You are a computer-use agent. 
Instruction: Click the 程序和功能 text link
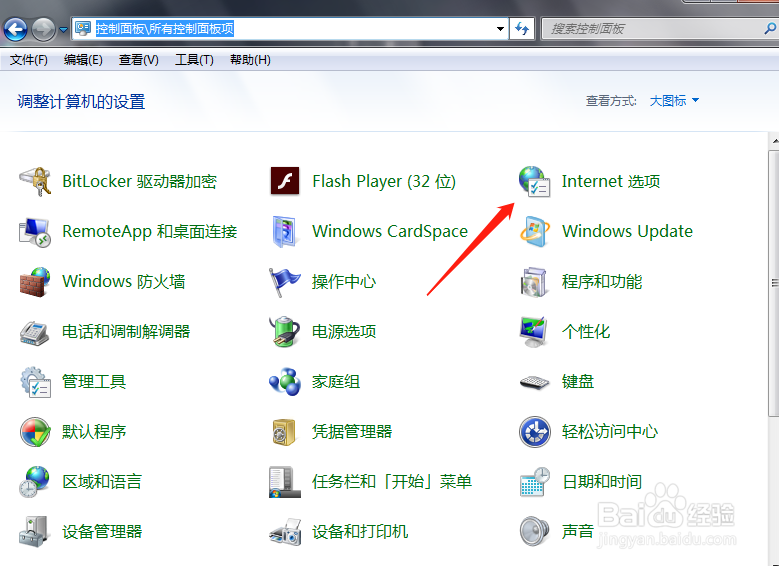(602, 282)
